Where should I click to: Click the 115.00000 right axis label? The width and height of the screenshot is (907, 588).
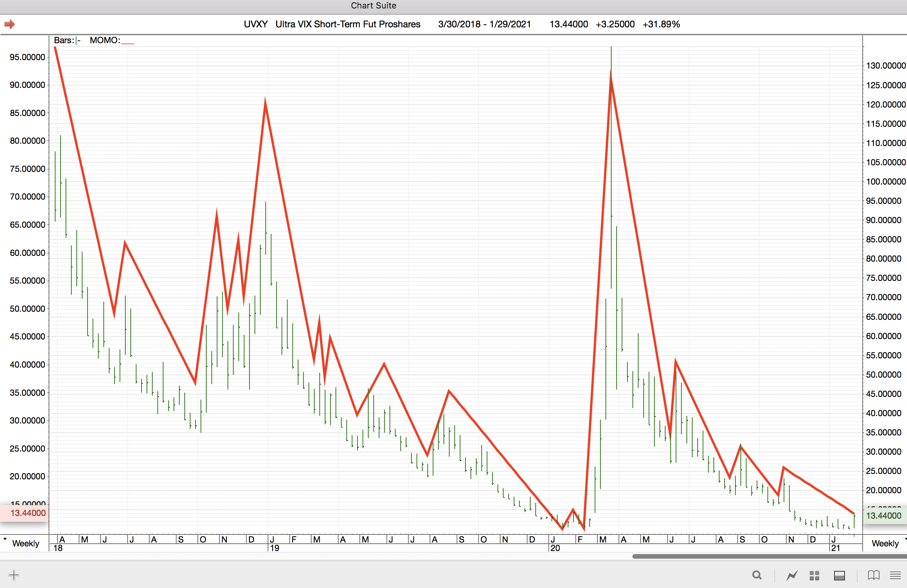886,124
